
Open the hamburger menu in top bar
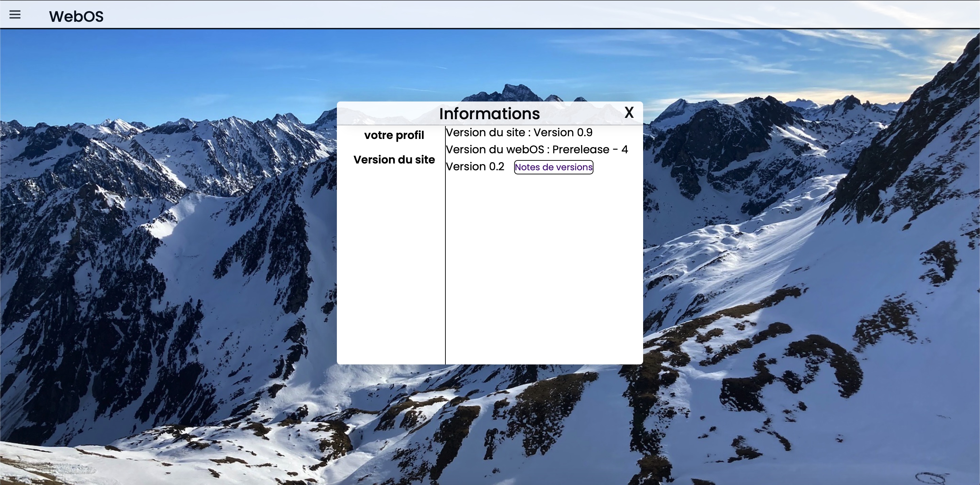click(15, 15)
